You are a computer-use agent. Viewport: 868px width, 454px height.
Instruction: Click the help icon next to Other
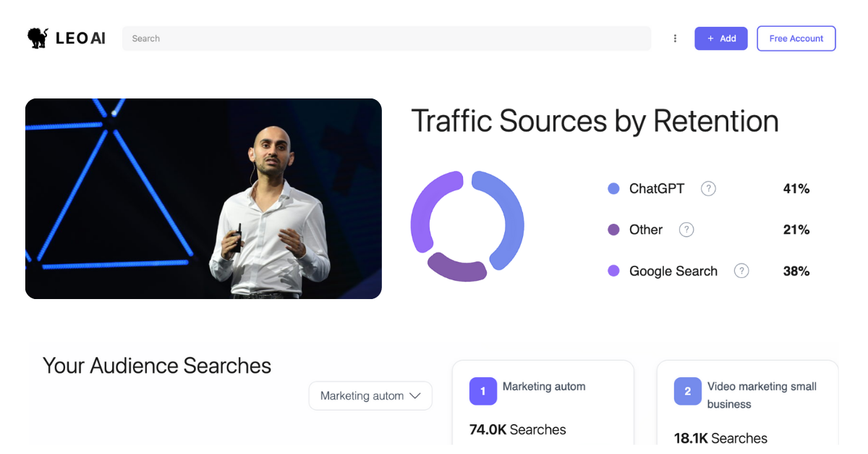coord(686,230)
